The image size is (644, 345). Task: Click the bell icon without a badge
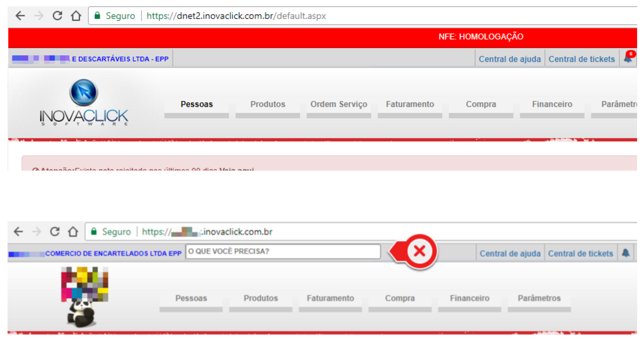tap(626, 253)
